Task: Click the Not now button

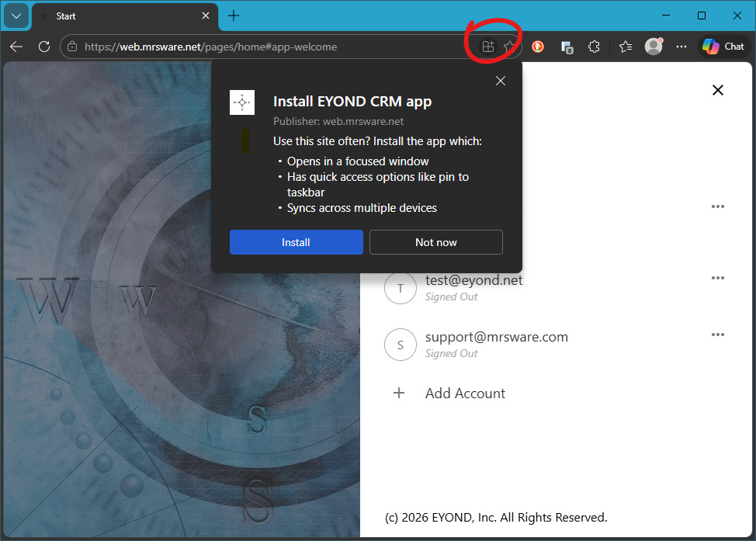Action: 436,242
